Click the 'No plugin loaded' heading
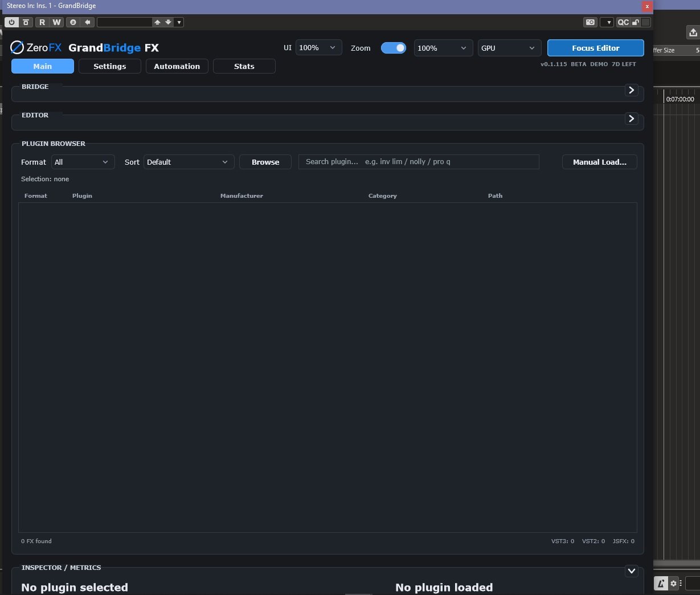The image size is (700, 595). [x=444, y=587]
